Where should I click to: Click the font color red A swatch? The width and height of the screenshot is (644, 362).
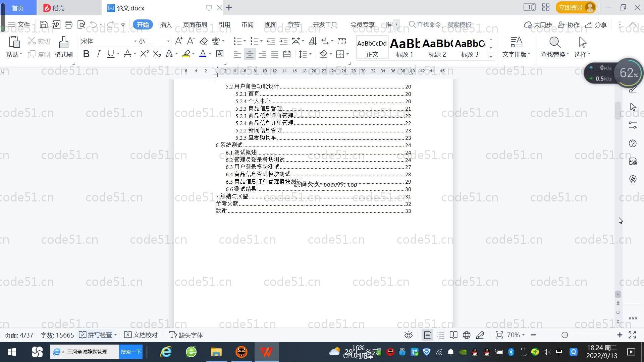point(203,54)
